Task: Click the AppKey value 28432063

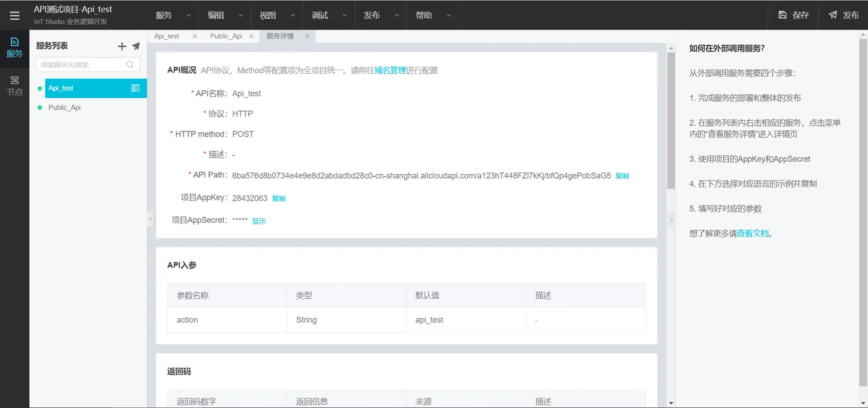Action: [x=250, y=198]
